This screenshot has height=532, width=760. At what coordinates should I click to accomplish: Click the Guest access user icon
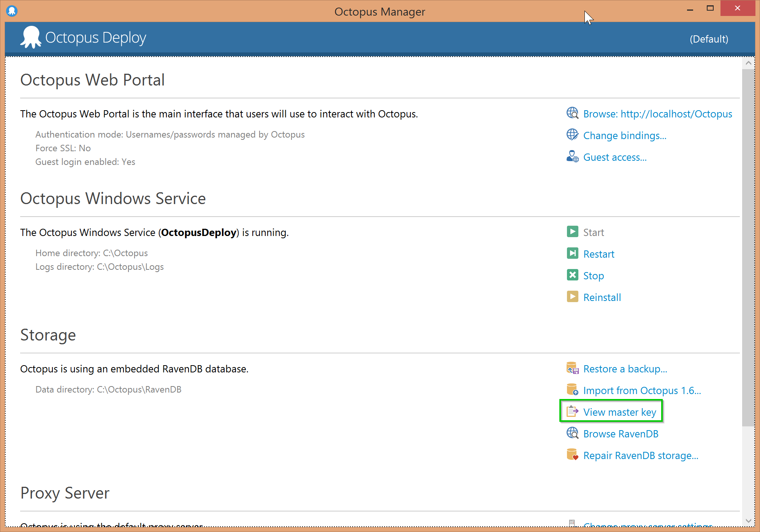572,157
